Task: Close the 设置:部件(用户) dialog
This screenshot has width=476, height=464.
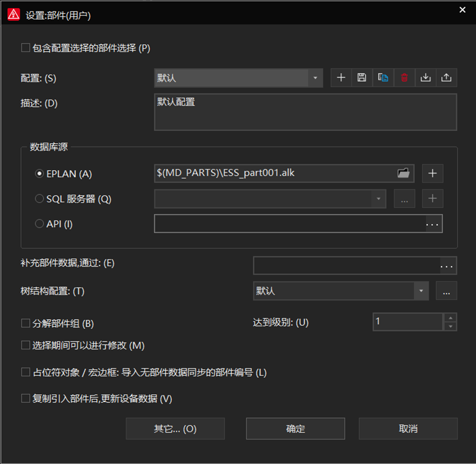Action: pyautogui.click(x=462, y=10)
